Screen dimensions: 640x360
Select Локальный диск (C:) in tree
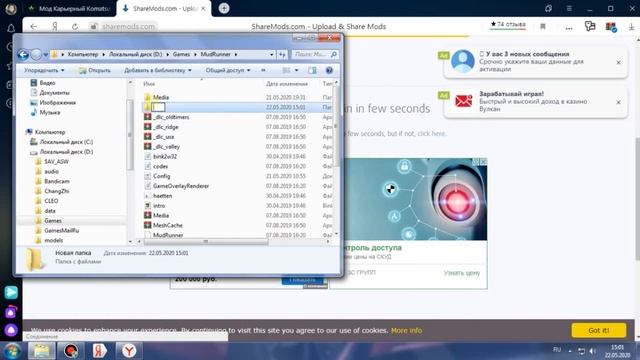pyautogui.click(x=66, y=142)
